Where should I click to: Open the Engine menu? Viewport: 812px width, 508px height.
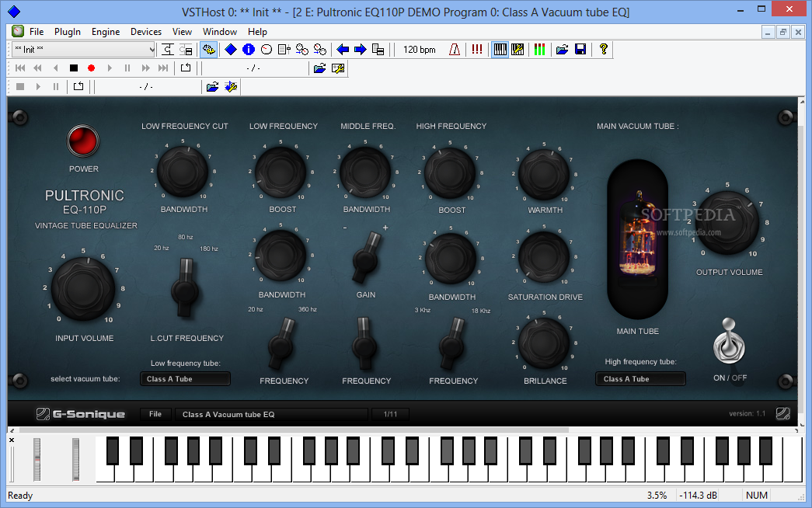pyautogui.click(x=106, y=32)
